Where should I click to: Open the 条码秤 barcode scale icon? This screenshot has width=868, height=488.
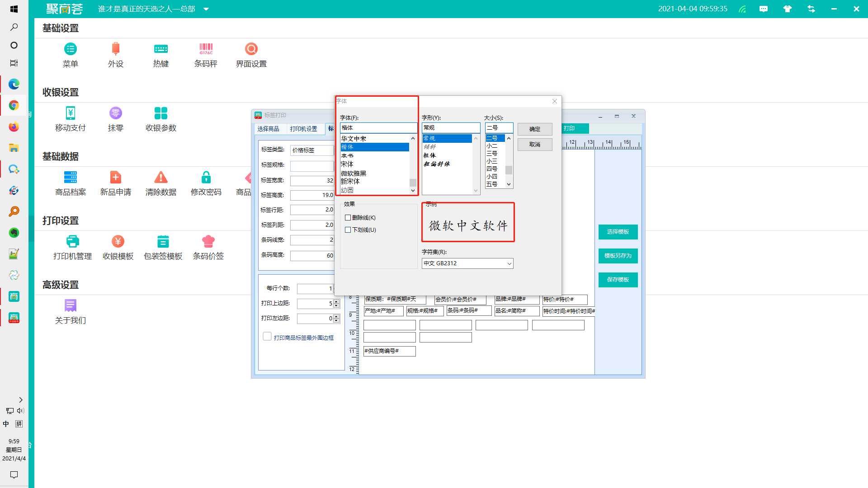(x=206, y=49)
